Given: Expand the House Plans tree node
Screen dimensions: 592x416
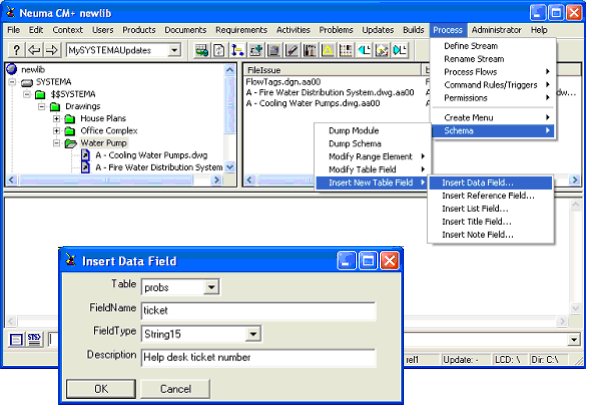Looking at the screenshot, I should tap(56, 119).
